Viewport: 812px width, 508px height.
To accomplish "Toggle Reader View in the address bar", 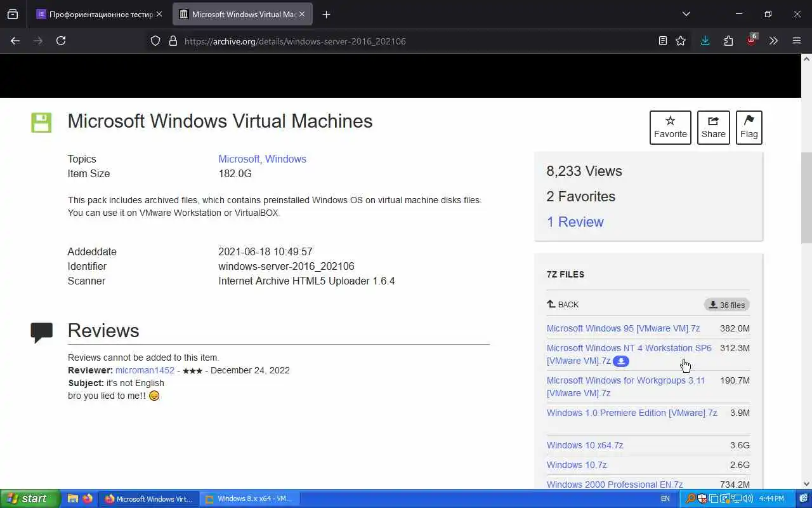I will tap(662, 41).
